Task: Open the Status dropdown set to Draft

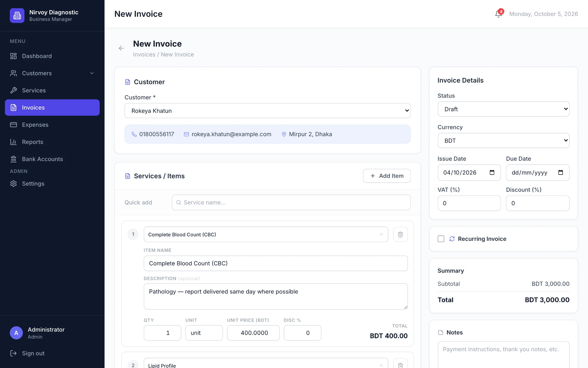Action: point(503,109)
